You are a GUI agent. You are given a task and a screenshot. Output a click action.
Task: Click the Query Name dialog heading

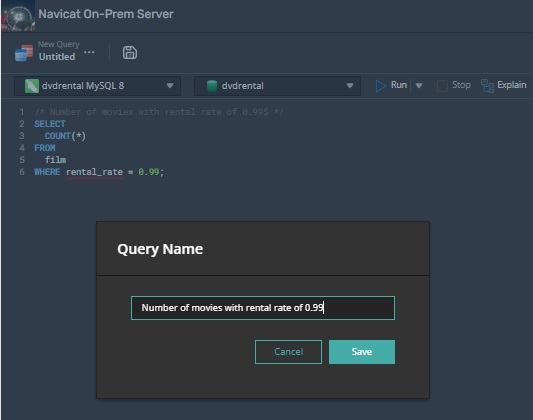coord(160,249)
